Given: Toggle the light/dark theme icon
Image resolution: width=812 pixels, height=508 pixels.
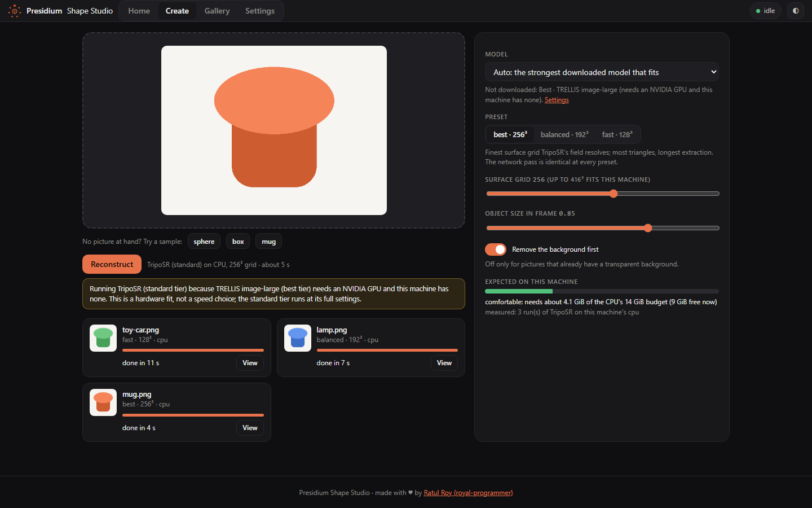Looking at the screenshot, I should (x=796, y=11).
